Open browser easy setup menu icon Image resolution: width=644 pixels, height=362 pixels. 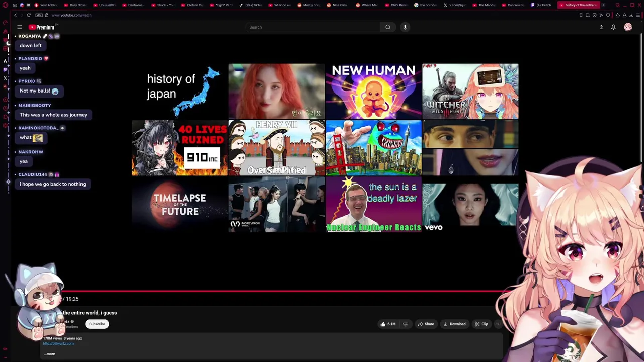point(638,15)
